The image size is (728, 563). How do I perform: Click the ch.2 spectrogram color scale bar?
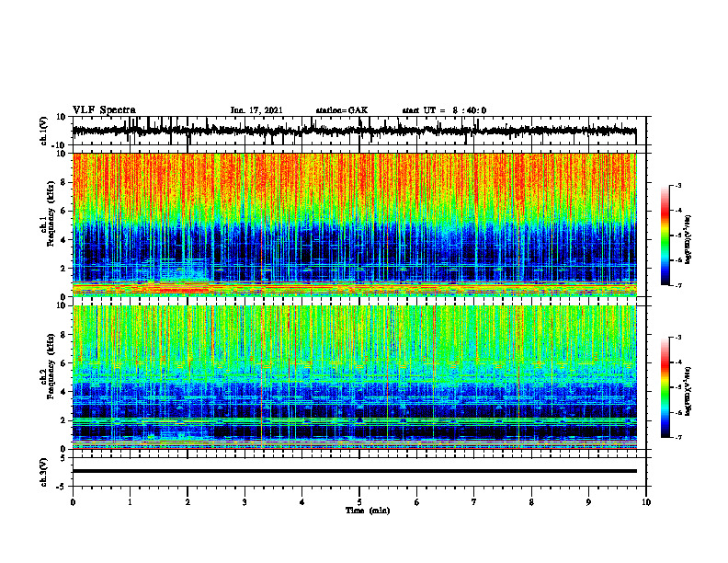tap(665, 387)
